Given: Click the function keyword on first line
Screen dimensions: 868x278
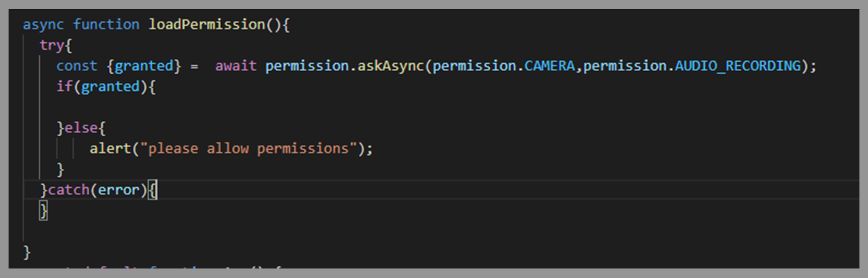Looking at the screenshot, I should 106,25.
